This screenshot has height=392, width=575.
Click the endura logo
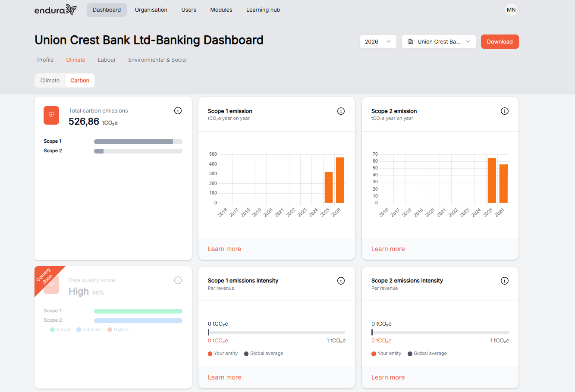(56, 9)
